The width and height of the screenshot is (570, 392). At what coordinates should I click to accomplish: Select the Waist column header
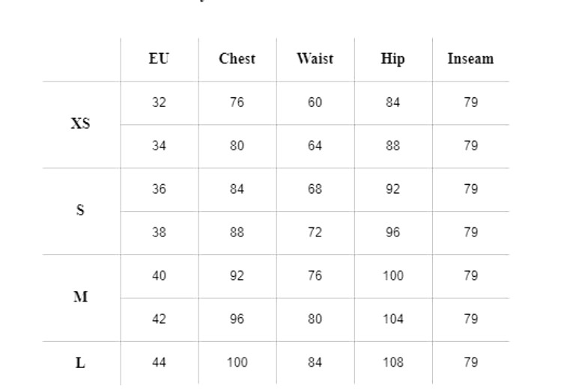click(x=315, y=59)
